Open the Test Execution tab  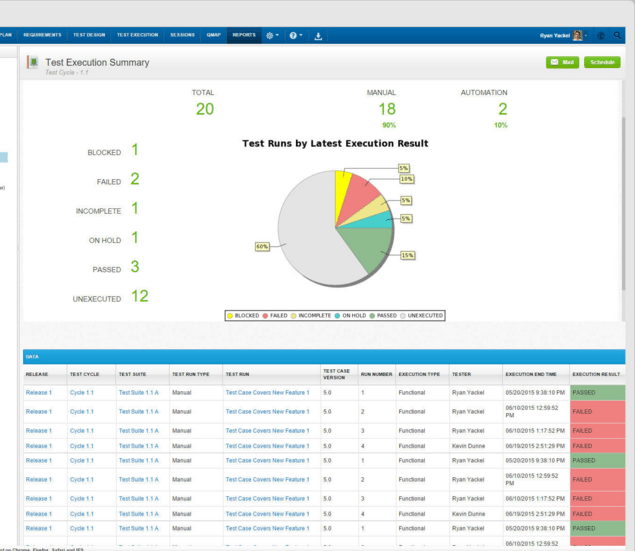136,35
